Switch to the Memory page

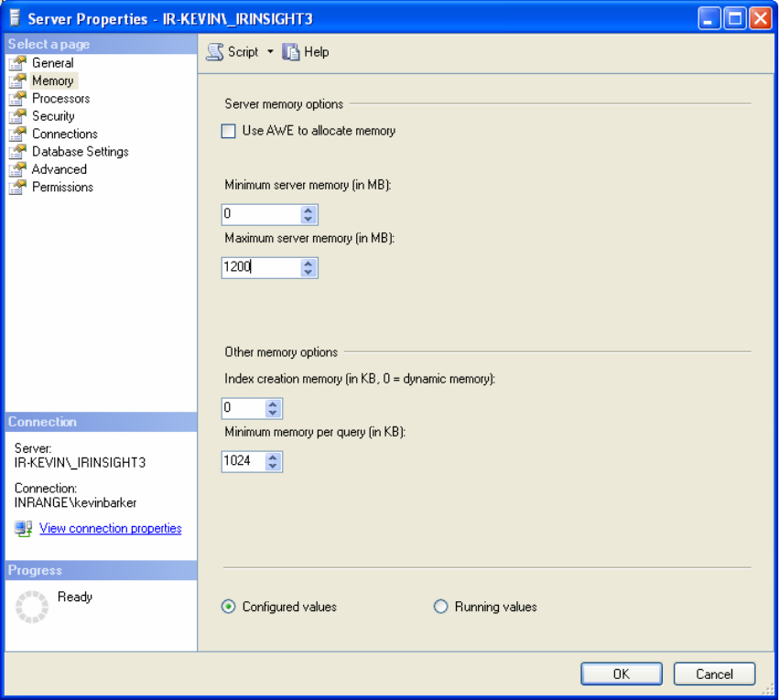(53, 81)
